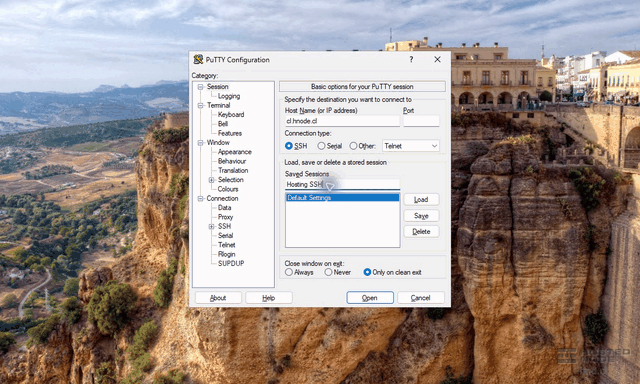Click the Host Name input field
This screenshot has height=384, width=640.
click(342, 121)
